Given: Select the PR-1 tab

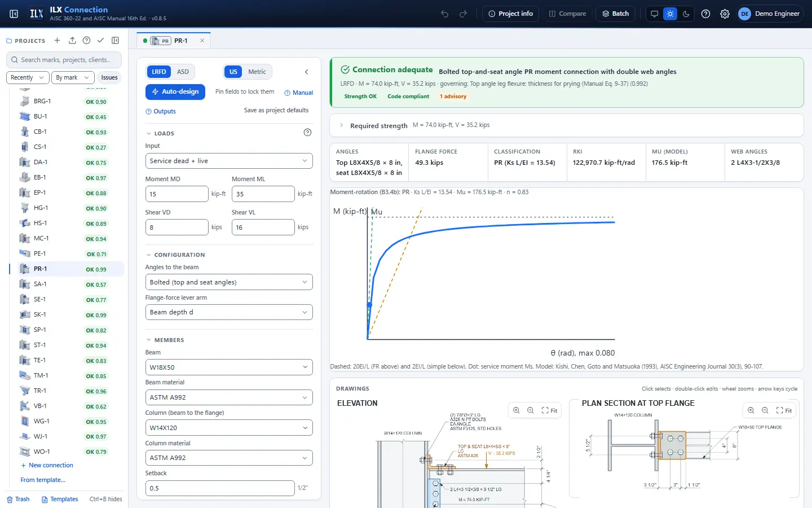Looking at the screenshot, I should (174, 41).
